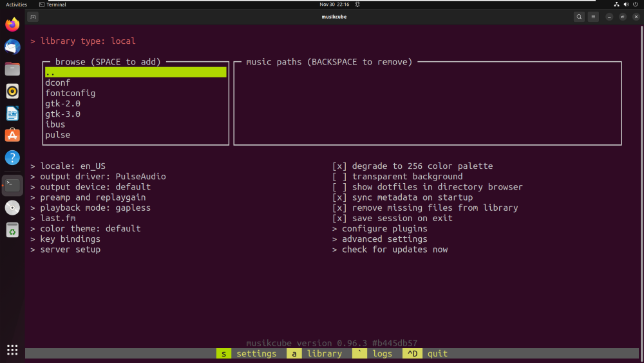Open key bindings settings

click(65, 239)
